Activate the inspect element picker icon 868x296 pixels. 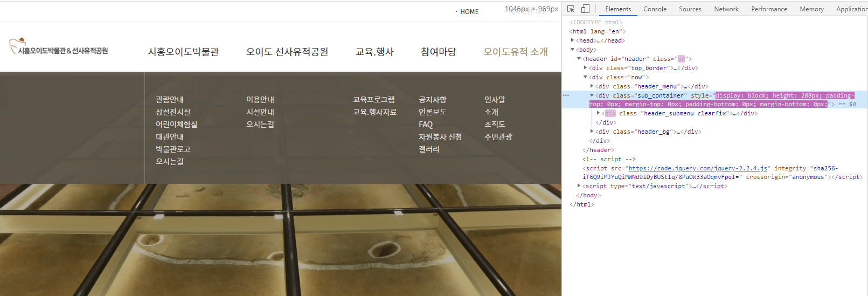[x=571, y=9]
